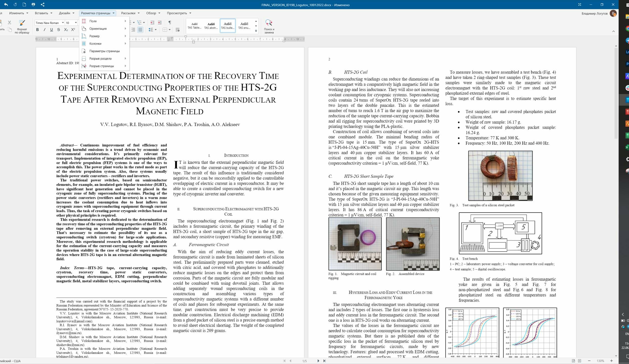Screen dimensions: 629x364
Task: Open the font size dropdown (10)
Action: [x=76, y=23]
